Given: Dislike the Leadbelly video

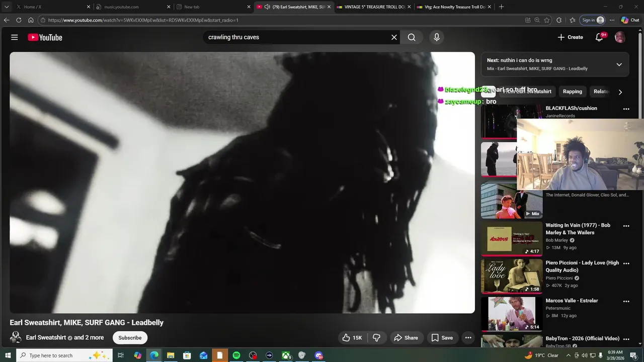Looking at the screenshot, I should pyautogui.click(x=376, y=338).
